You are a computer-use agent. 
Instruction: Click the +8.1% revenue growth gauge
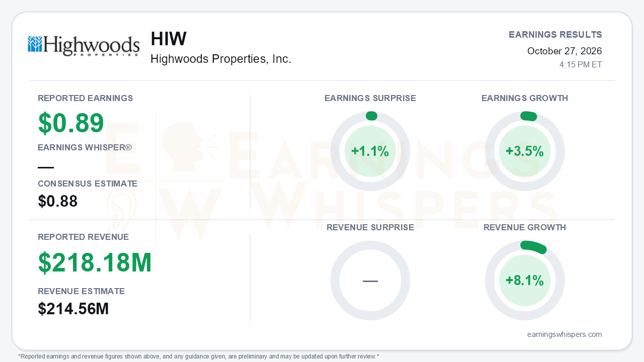click(525, 281)
